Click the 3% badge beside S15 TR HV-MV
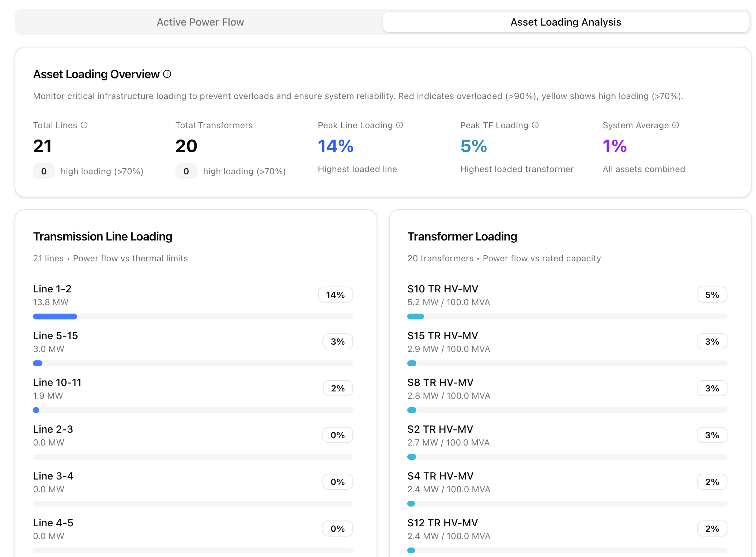The height and width of the screenshot is (557, 756). (711, 341)
